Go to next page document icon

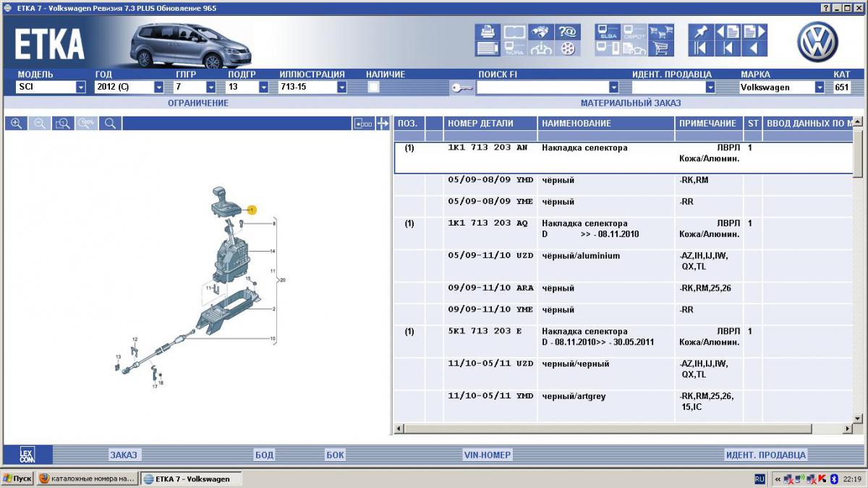pyautogui.click(x=754, y=32)
